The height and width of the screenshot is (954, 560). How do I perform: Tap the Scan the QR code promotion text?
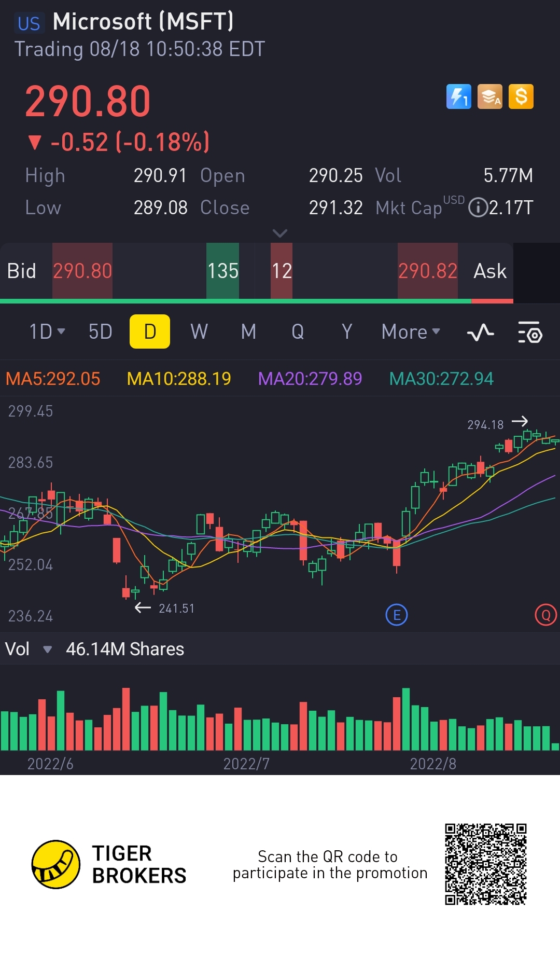click(x=330, y=865)
